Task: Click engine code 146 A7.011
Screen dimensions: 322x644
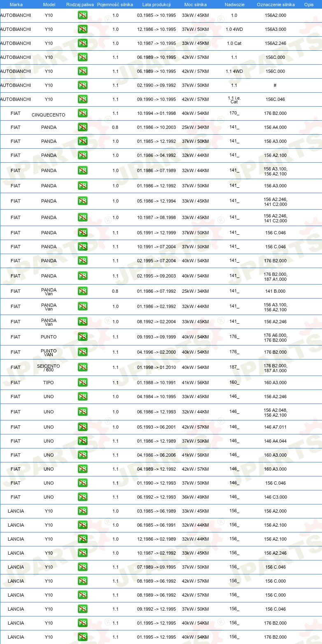Action: tap(275, 427)
